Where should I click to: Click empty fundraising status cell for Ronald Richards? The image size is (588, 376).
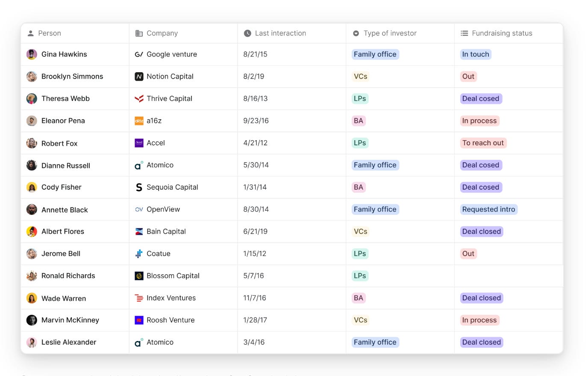509,276
